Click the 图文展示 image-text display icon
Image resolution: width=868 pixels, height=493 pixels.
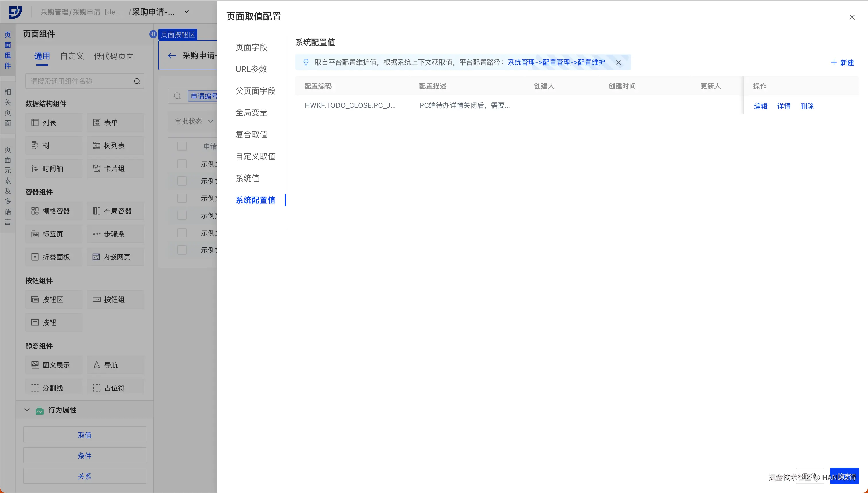coord(35,365)
